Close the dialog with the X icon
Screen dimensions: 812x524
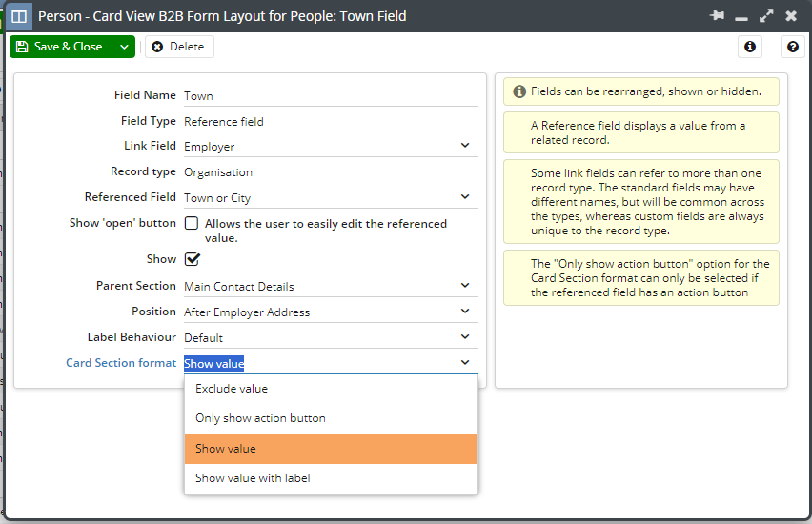pos(791,16)
